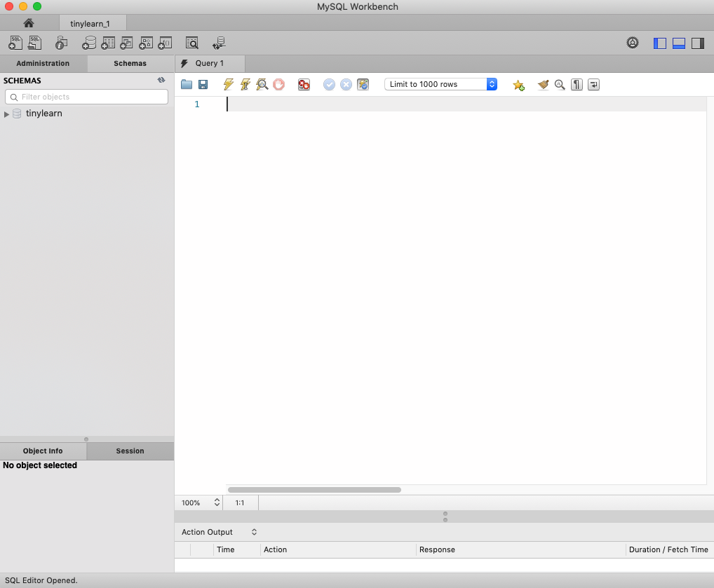Toggle continue on error option

[x=304, y=84]
